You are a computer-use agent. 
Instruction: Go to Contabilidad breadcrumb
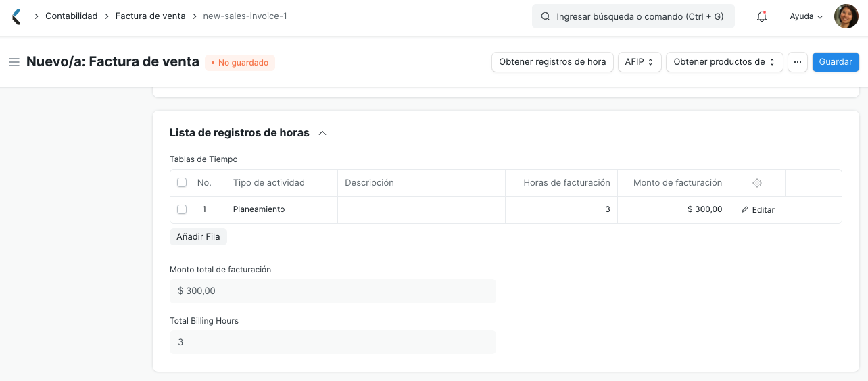click(x=72, y=16)
